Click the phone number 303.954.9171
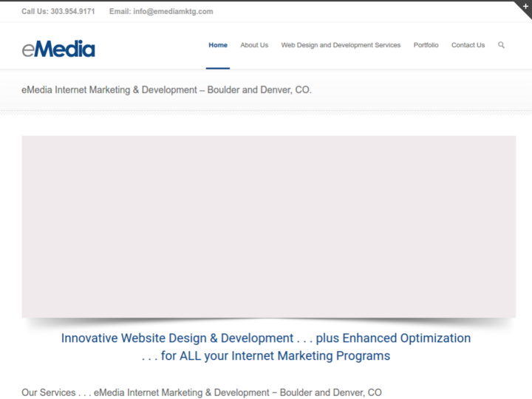 coord(72,11)
